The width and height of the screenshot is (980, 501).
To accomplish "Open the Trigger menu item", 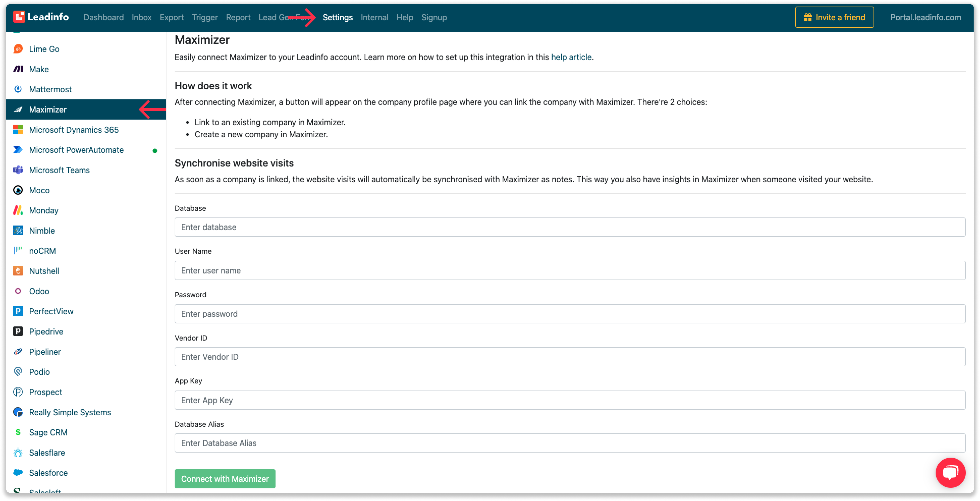I will click(x=205, y=17).
